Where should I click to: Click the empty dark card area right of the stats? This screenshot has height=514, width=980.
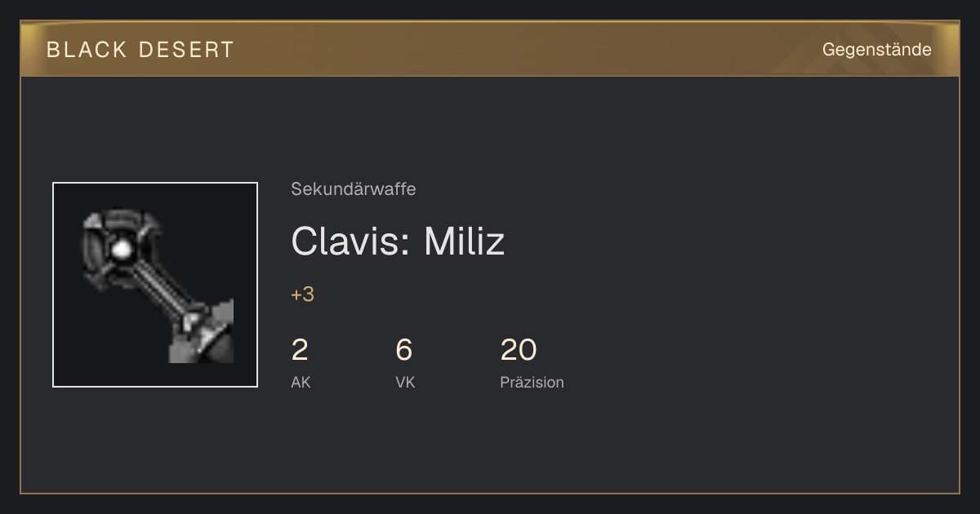(759, 351)
